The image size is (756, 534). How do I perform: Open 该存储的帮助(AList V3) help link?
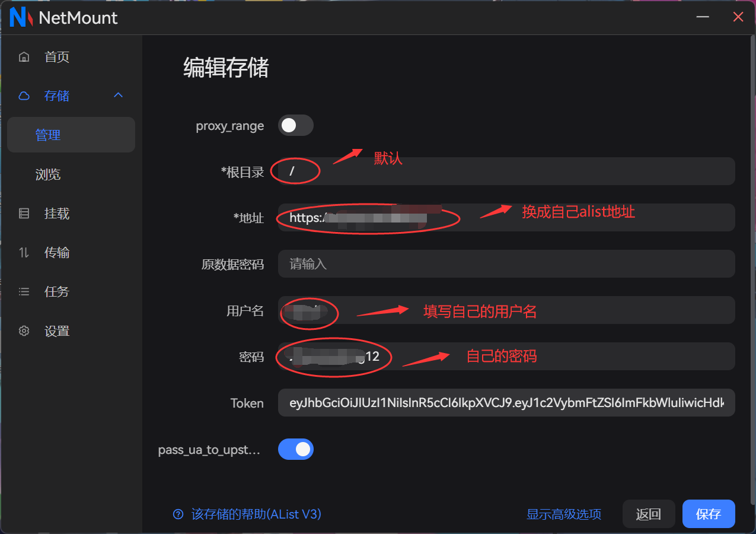(256, 514)
